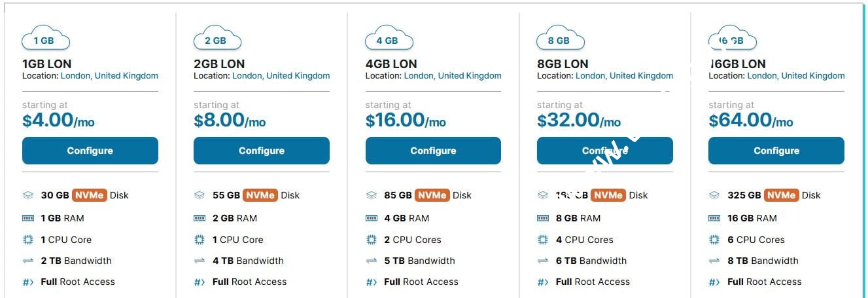Click the 2 GB cloud icon

[x=217, y=39]
